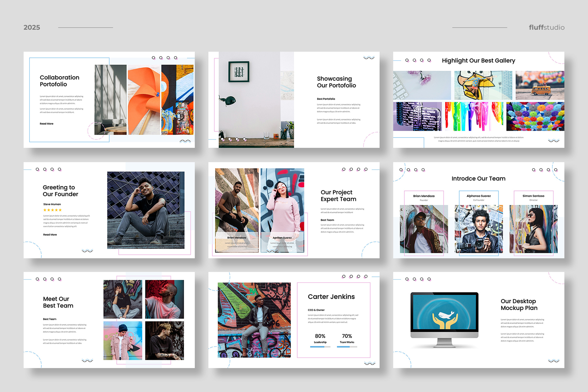Select the Highlight Our Best Gallery heading

pos(478,60)
